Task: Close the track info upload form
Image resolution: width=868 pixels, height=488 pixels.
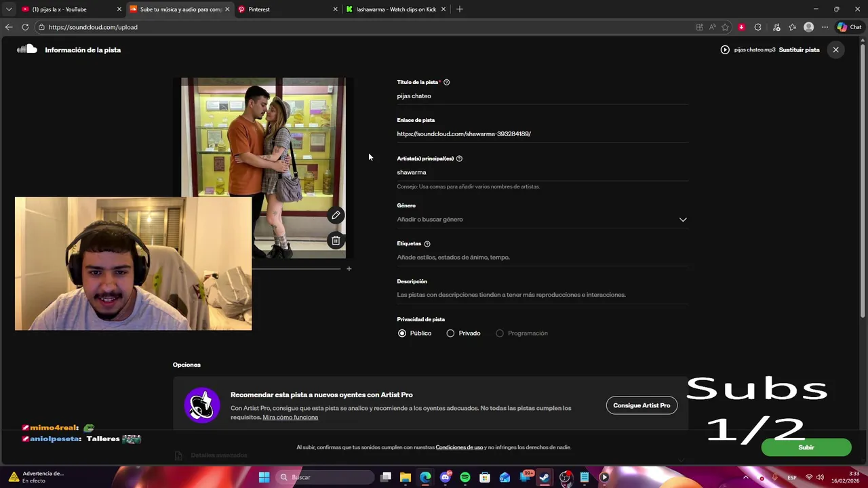Action: click(x=835, y=49)
